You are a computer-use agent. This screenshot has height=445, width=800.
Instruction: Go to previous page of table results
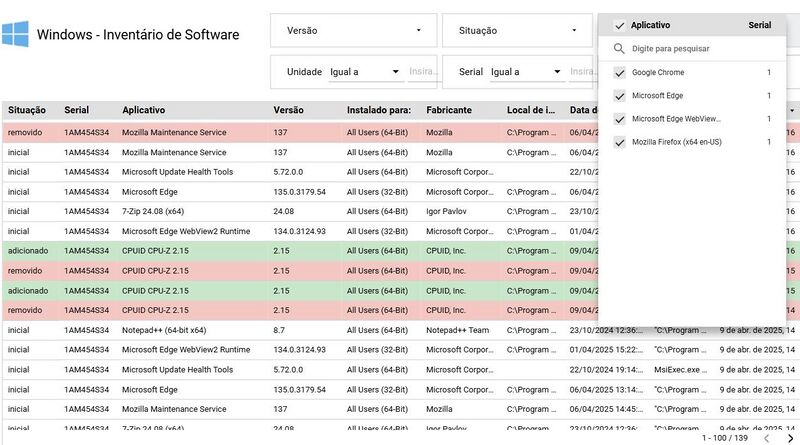click(766, 438)
